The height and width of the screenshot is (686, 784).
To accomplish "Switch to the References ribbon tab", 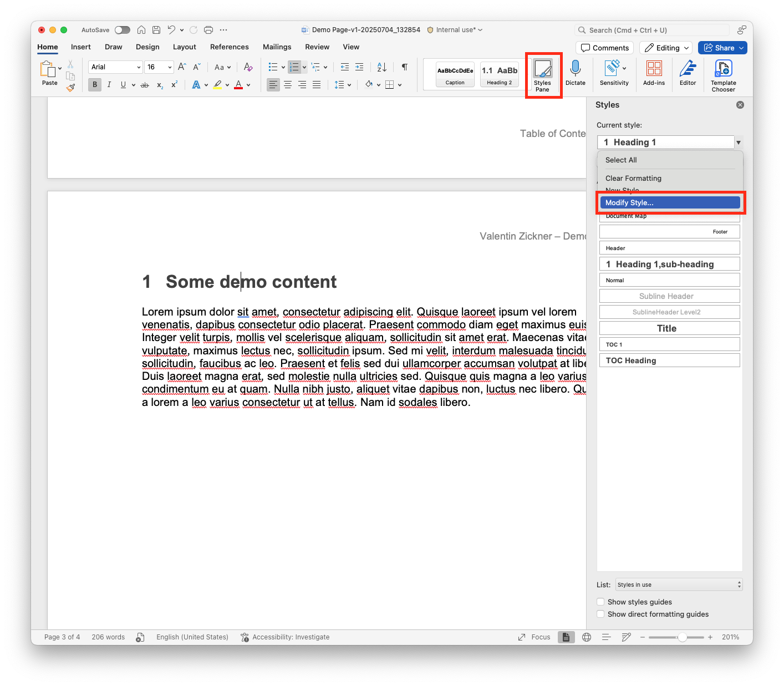I will (229, 47).
